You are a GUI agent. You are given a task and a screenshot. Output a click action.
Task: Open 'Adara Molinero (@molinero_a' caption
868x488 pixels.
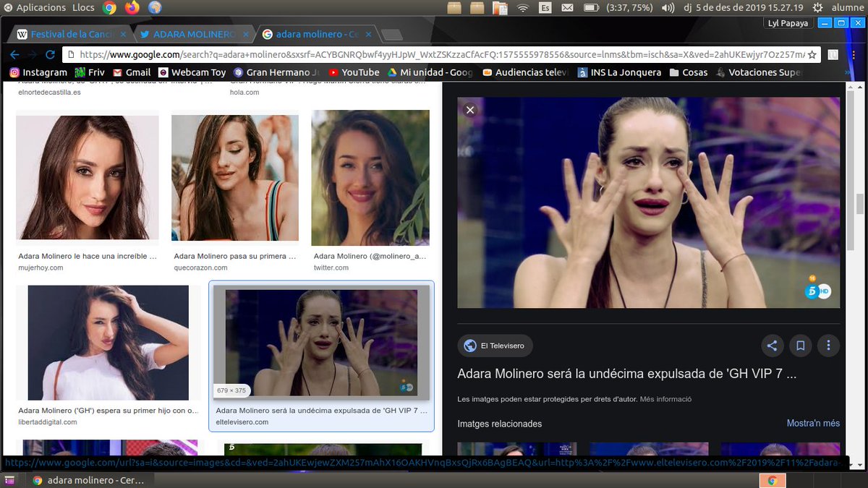[370, 256]
